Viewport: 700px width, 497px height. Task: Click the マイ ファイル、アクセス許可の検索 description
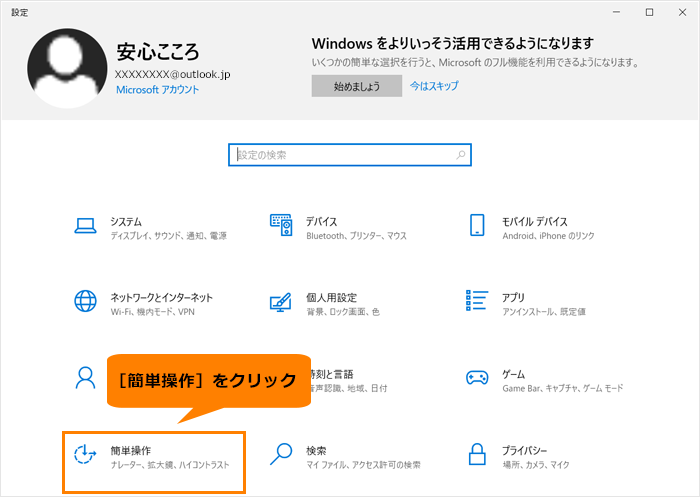pyautogui.click(x=363, y=465)
